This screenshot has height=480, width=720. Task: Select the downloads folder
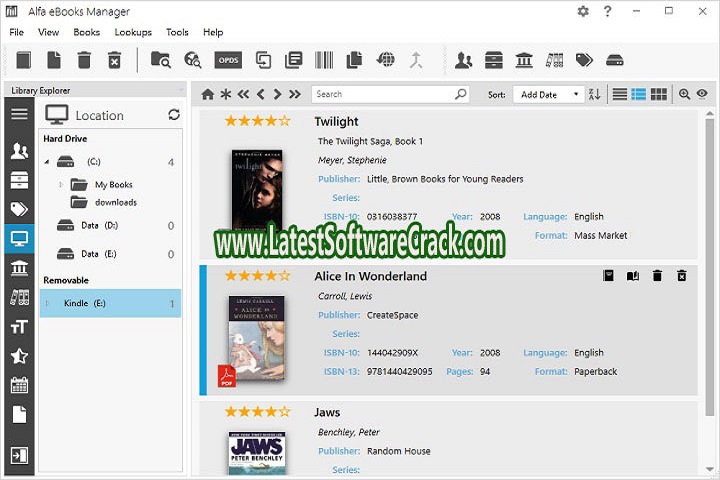click(x=116, y=202)
